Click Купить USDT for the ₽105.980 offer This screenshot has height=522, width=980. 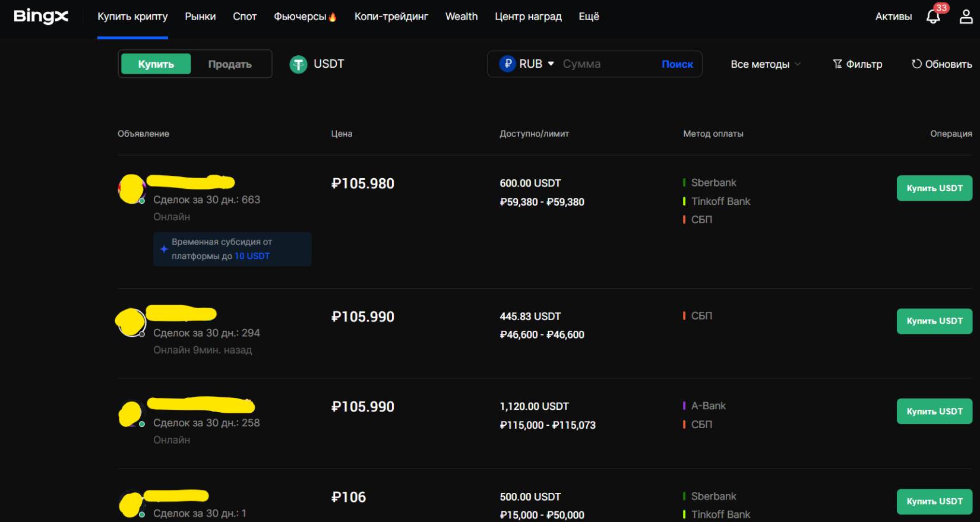934,188
